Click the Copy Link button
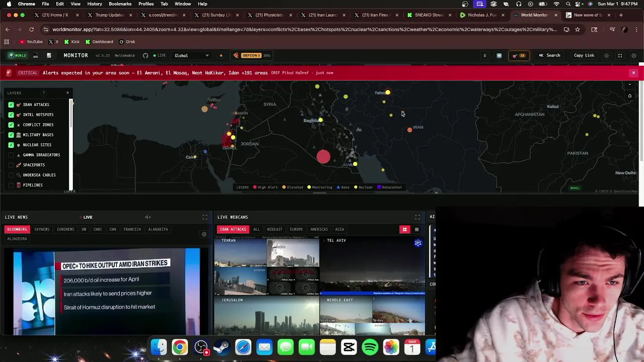 click(x=584, y=55)
